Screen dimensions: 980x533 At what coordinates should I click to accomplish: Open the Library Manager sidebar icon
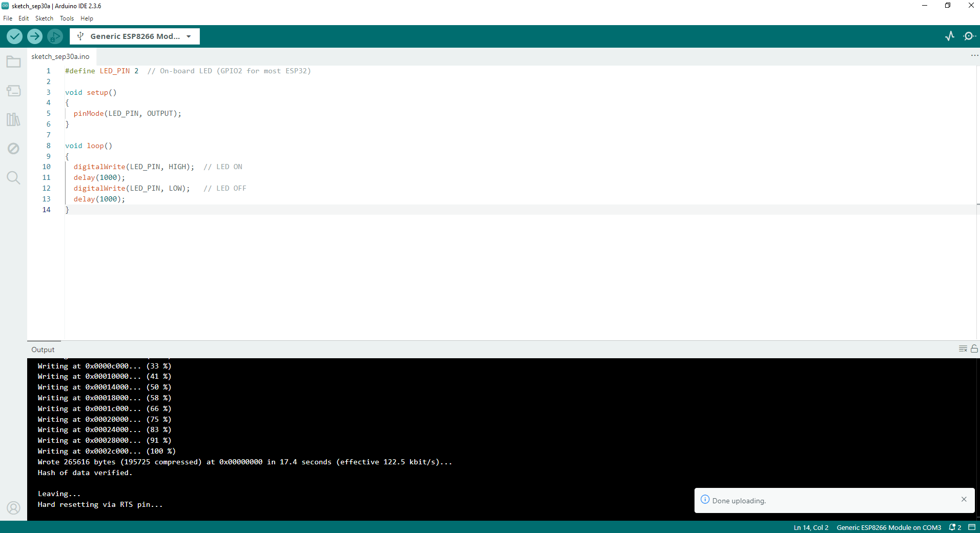[x=13, y=120]
